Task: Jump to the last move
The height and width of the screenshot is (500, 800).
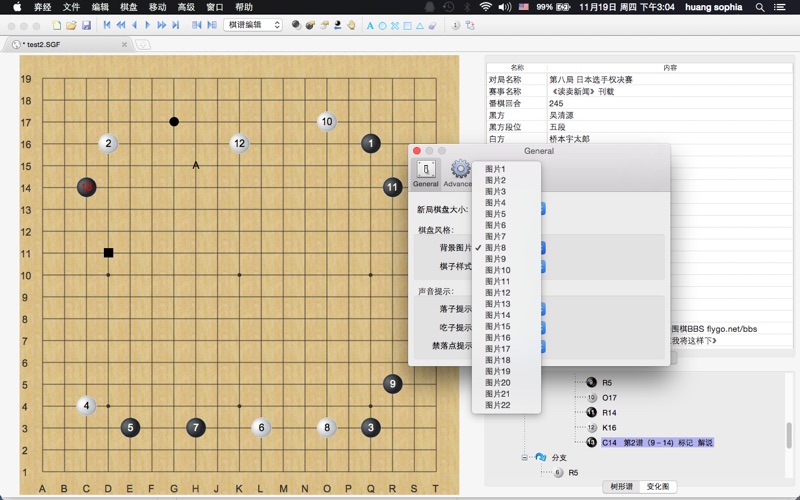Action: (x=176, y=25)
